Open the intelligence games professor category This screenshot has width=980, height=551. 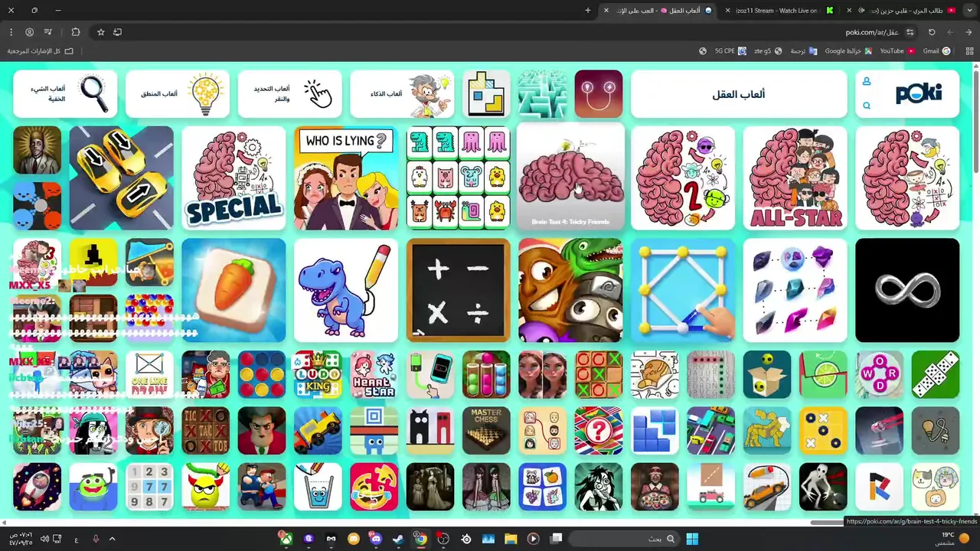(x=402, y=94)
